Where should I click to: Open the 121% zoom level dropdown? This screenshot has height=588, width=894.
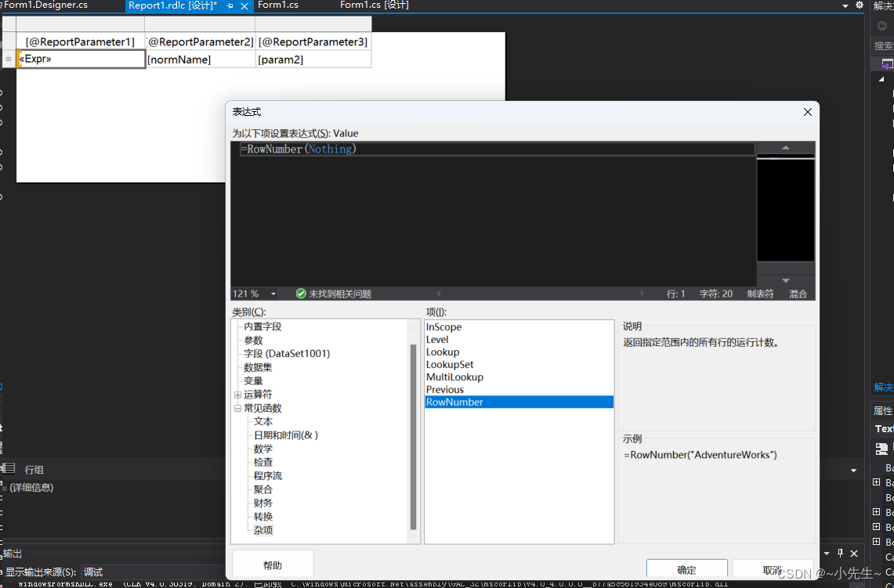click(273, 294)
